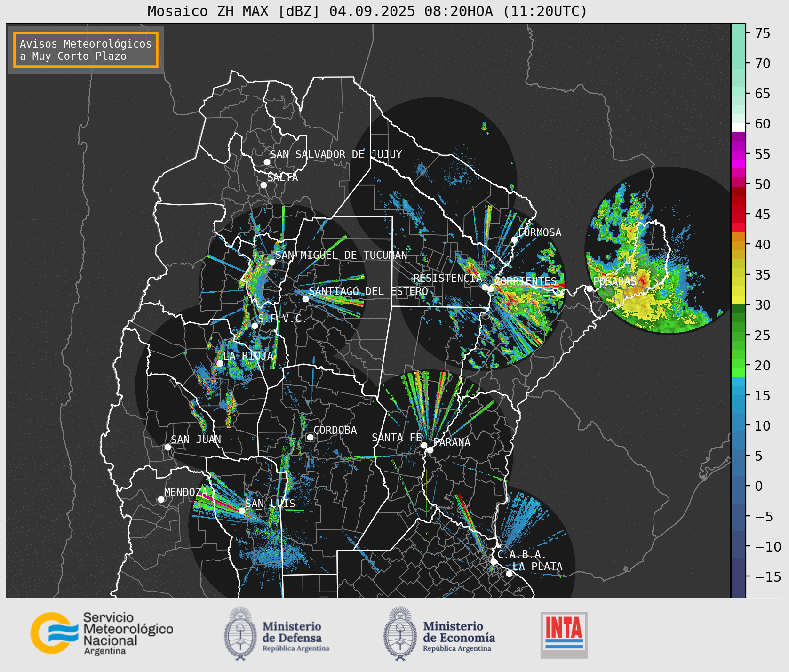Click the 45 dBZ red color on scale
Viewport: 789px width, 672px height.
(738, 213)
